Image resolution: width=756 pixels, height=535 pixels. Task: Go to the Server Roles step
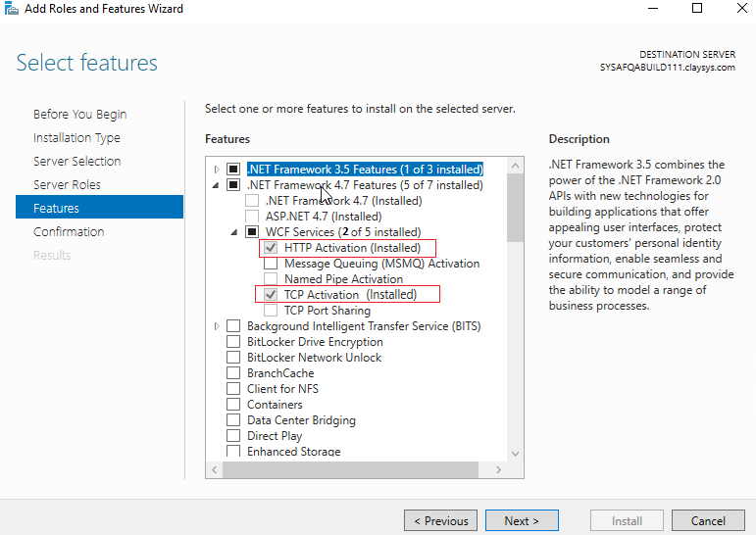(x=67, y=184)
